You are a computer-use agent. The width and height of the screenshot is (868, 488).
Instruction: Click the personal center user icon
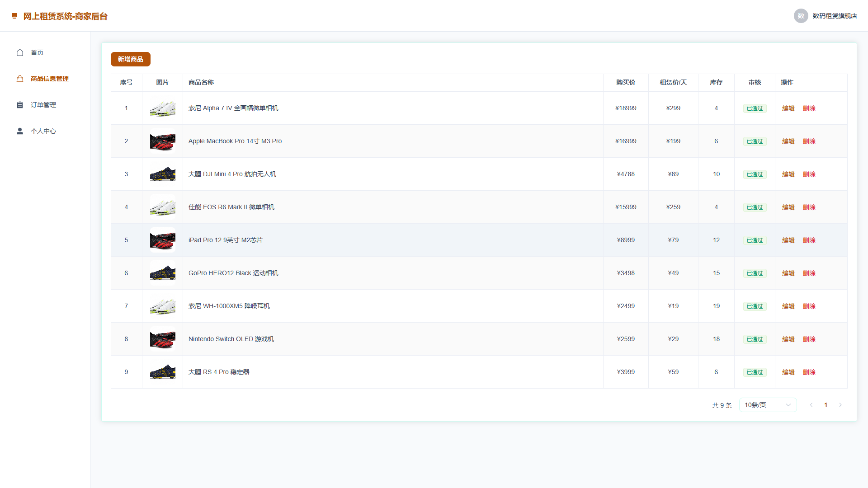tap(20, 131)
